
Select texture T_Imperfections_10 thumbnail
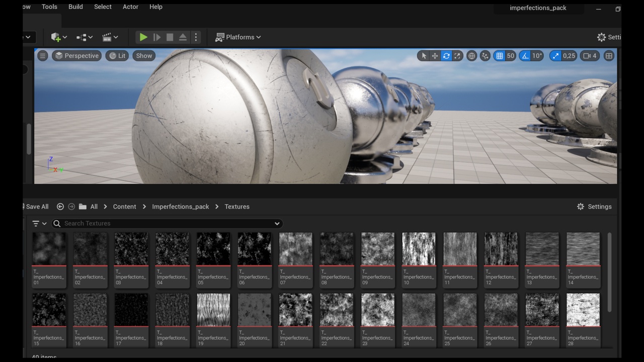(419, 248)
